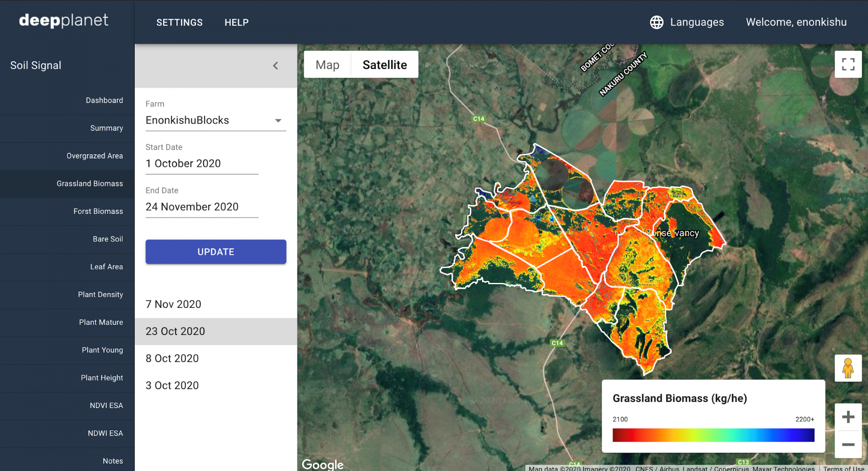This screenshot has width=868, height=471.
Task: Open Plant Mature section
Action: tap(67, 322)
